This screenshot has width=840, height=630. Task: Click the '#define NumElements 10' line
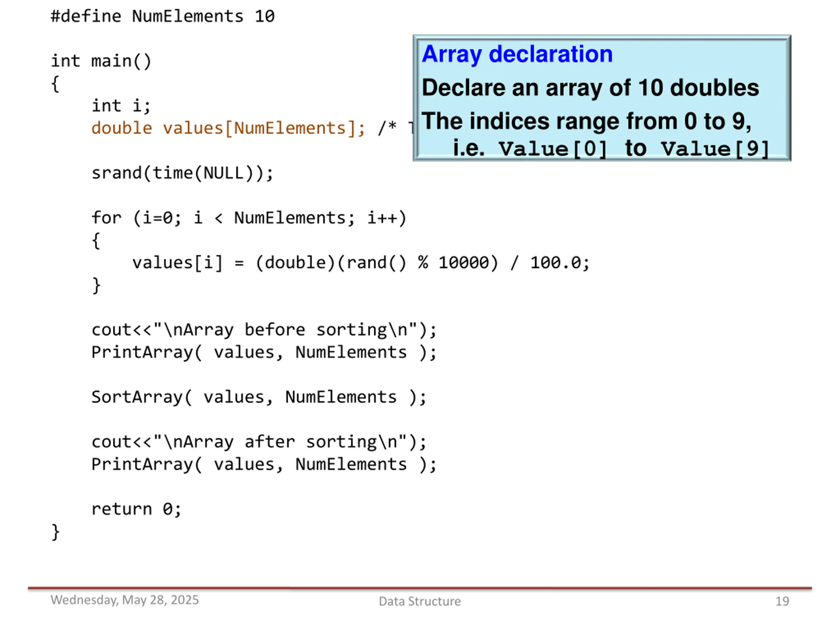(162, 16)
